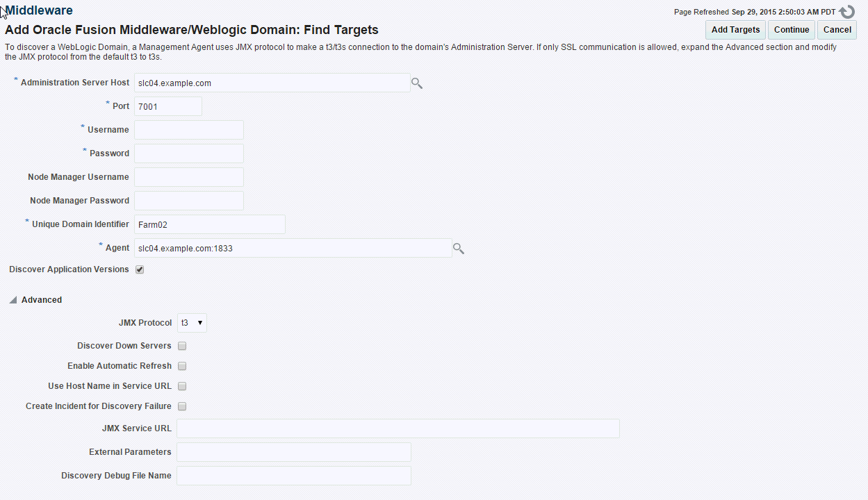
Task: Open the JMX Protocol dropdown
Action: (192, 323)
